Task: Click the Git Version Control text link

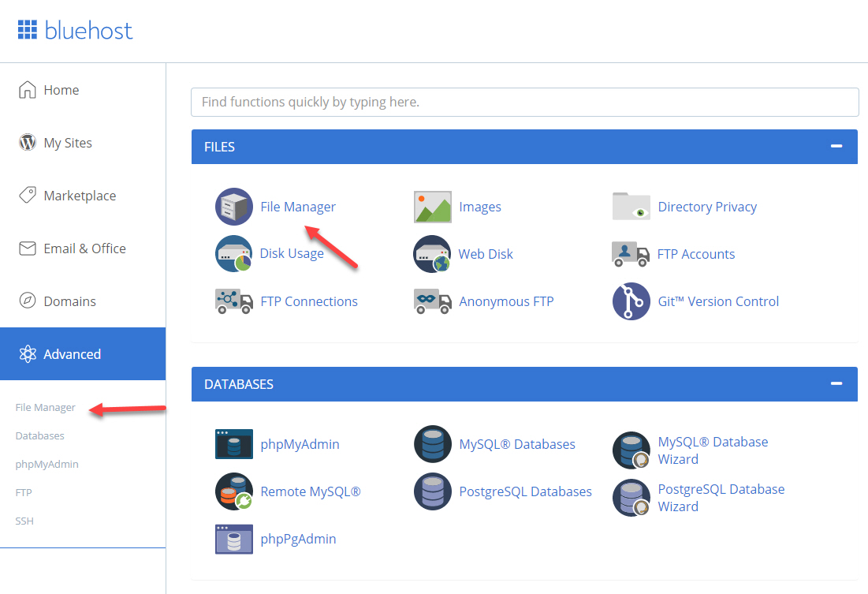Action: tap(718, 301)
